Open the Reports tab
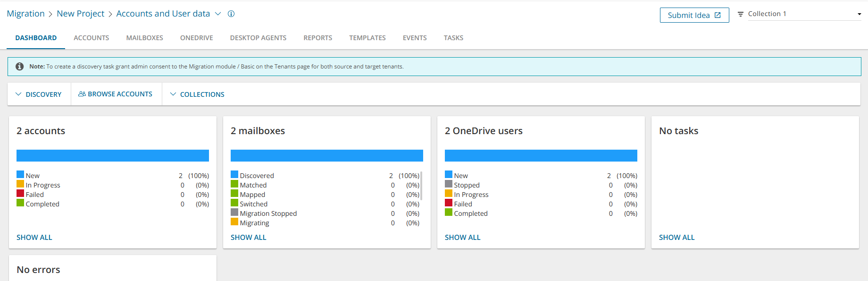The height and width of the screenshot is (281, 868). click(317, 38)
